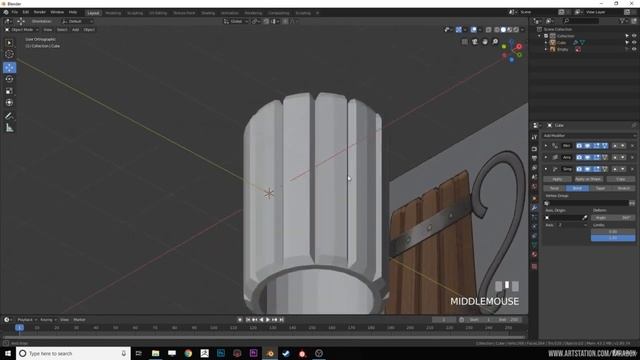Toggle viewport display of Array modifier
The height and width of the screenshot is (360, 640).
pyautogui.click(x=587, y=157)
